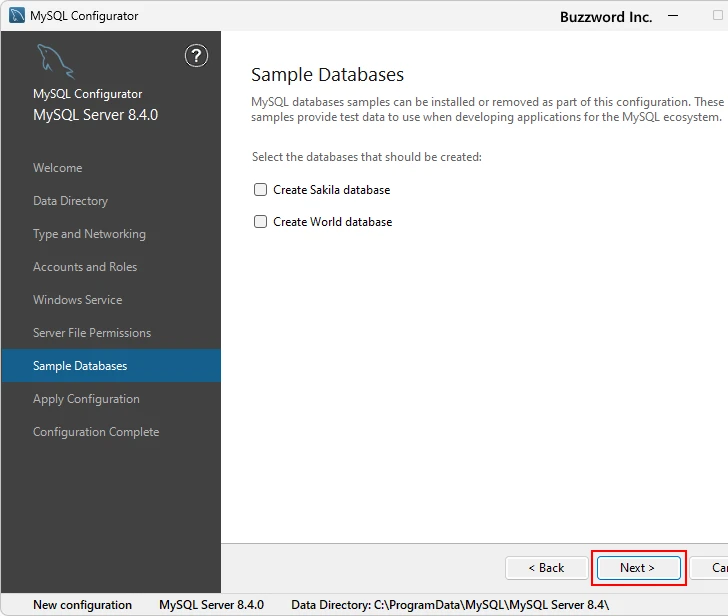728x616 pixels.
Task: Click the MySQL dolphin logo in the sidebar
Action: 55,61
